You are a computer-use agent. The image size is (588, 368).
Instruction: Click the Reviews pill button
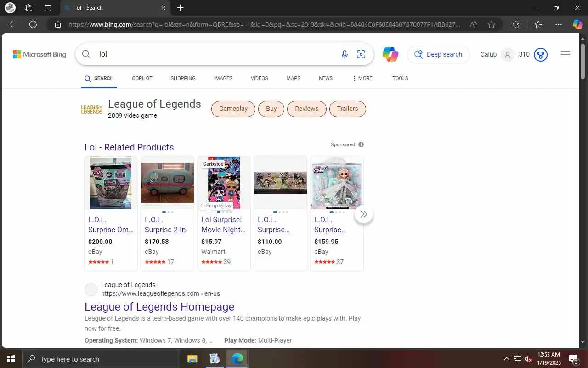click(306, 109)
